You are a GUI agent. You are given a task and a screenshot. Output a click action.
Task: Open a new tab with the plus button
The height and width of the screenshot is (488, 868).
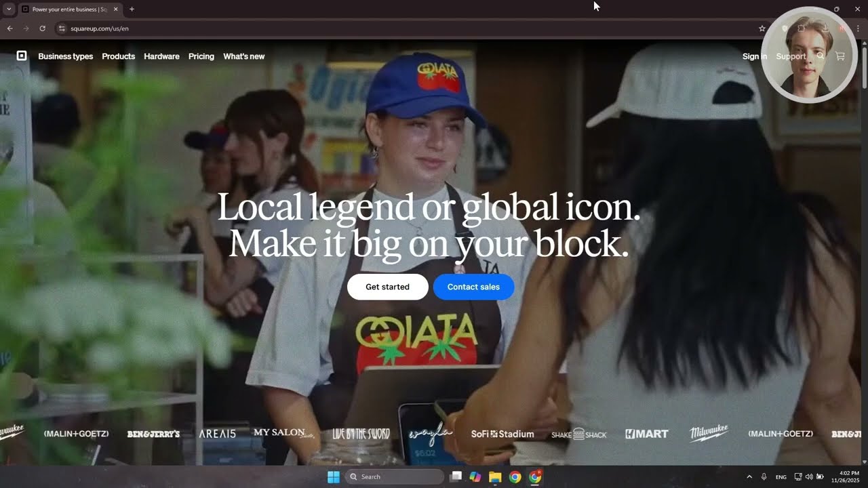click(x=132, y=9)
